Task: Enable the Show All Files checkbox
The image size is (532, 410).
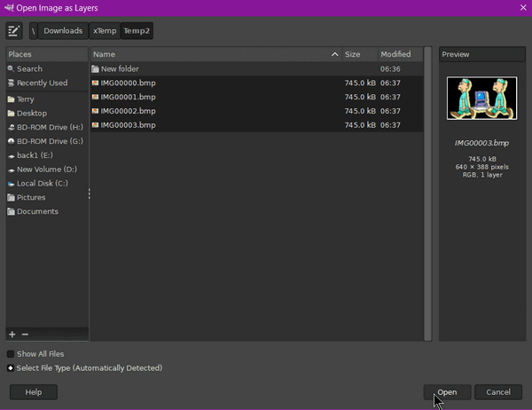Action: tap(11, 354)
